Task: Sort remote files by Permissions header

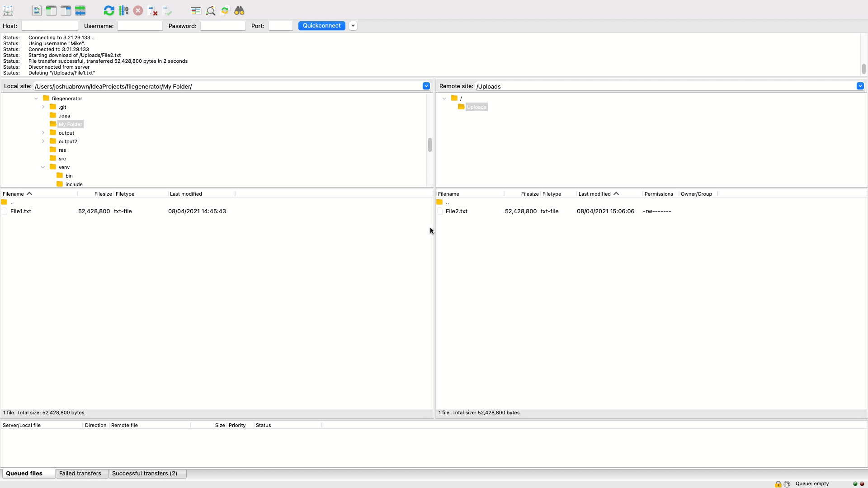Action: click(660, 194)
